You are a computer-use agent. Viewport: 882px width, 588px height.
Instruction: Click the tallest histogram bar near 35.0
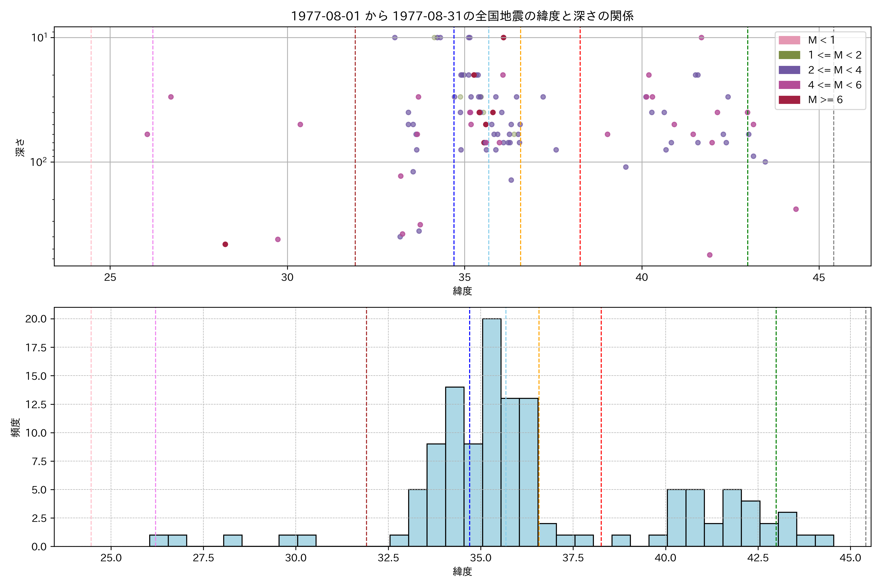tap(491, 431)
